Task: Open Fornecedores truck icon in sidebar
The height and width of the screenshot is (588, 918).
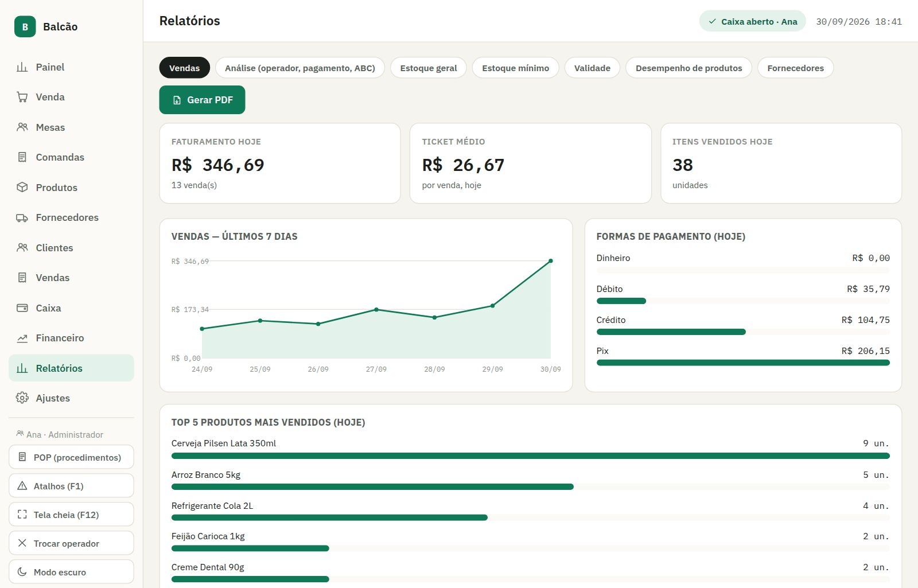Action: click(x=22, y=217)
